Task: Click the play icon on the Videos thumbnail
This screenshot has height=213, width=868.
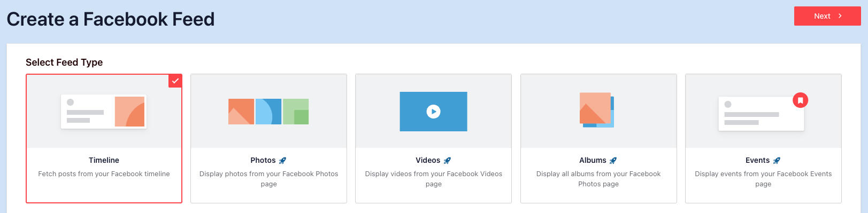Action: 434,112
